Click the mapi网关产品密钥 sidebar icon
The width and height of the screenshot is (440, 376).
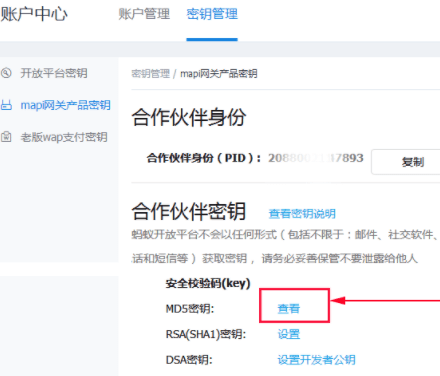click(6, 105)
